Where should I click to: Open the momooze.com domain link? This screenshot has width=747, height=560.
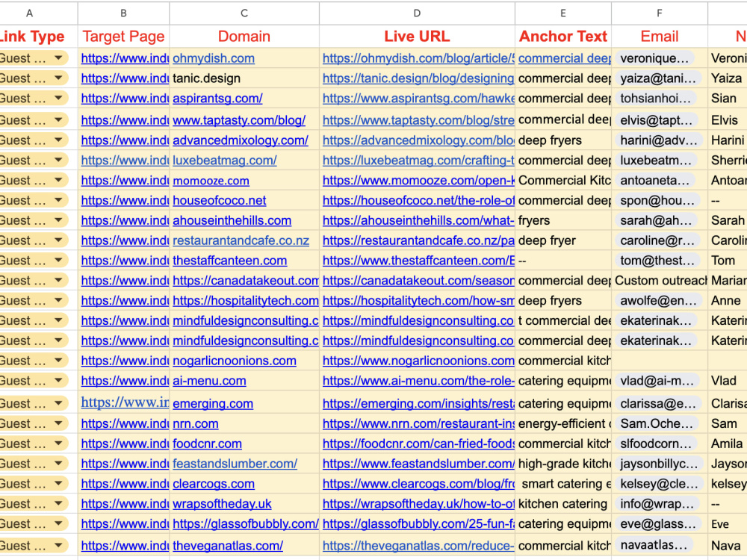[211, 181]
